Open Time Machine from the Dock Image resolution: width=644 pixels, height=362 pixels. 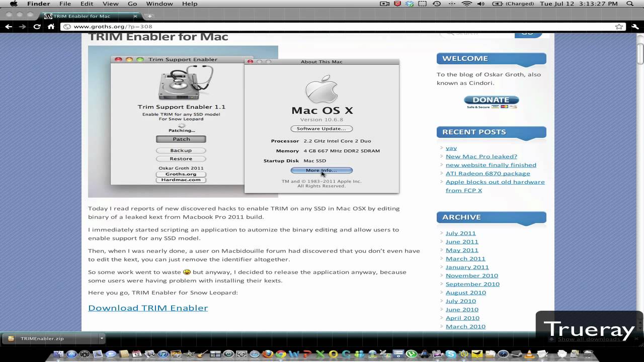pyautogui.click(x=228, y=354)
